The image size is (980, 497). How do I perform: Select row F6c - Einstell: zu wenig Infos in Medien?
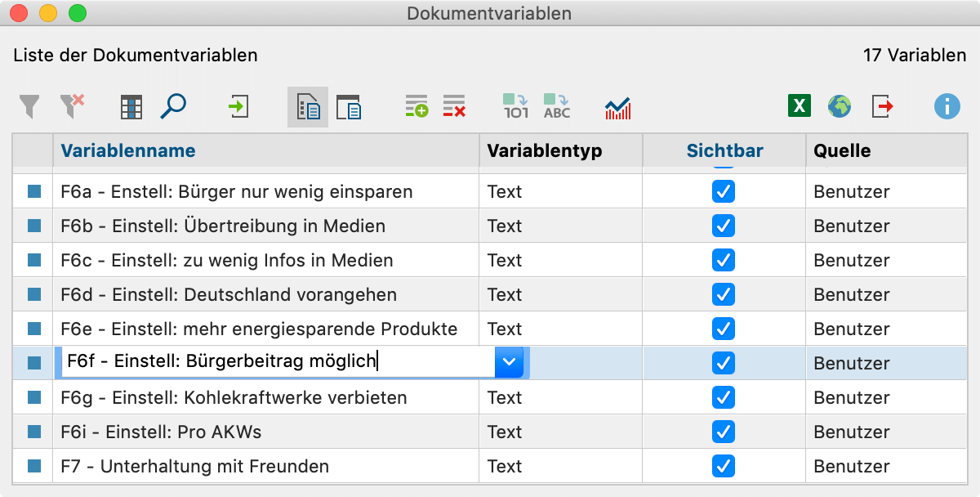[490, 260]
